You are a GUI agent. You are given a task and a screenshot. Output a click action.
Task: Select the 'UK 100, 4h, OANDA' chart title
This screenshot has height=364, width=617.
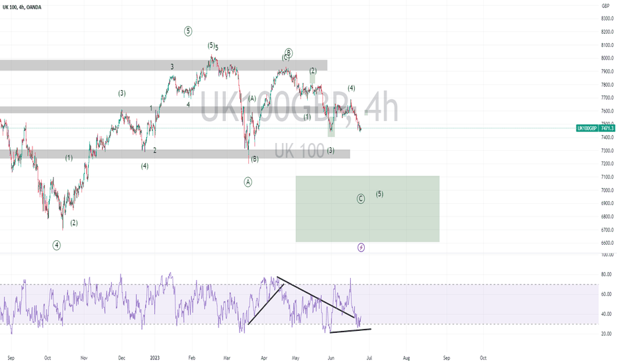[x=22, y=7]
